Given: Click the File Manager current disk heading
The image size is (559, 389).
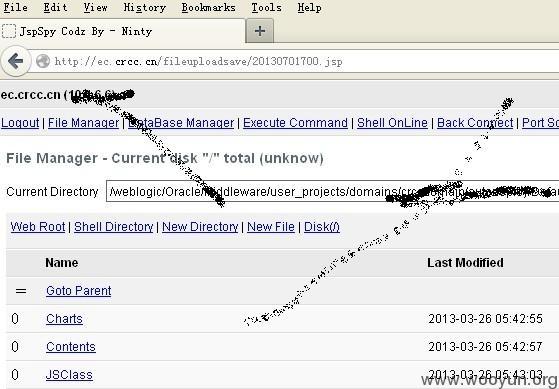Looking at the screenshot, I should click(165, 158).
